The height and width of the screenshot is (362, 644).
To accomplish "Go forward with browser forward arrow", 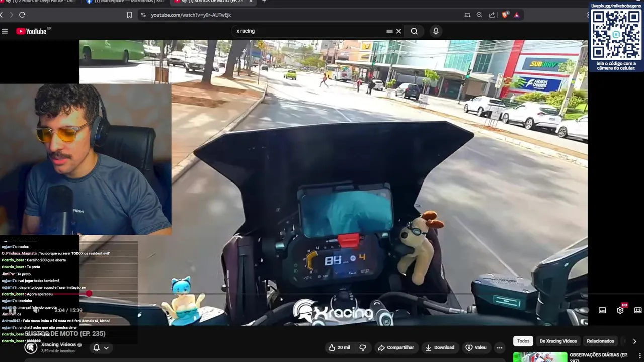I will (11, 15).
